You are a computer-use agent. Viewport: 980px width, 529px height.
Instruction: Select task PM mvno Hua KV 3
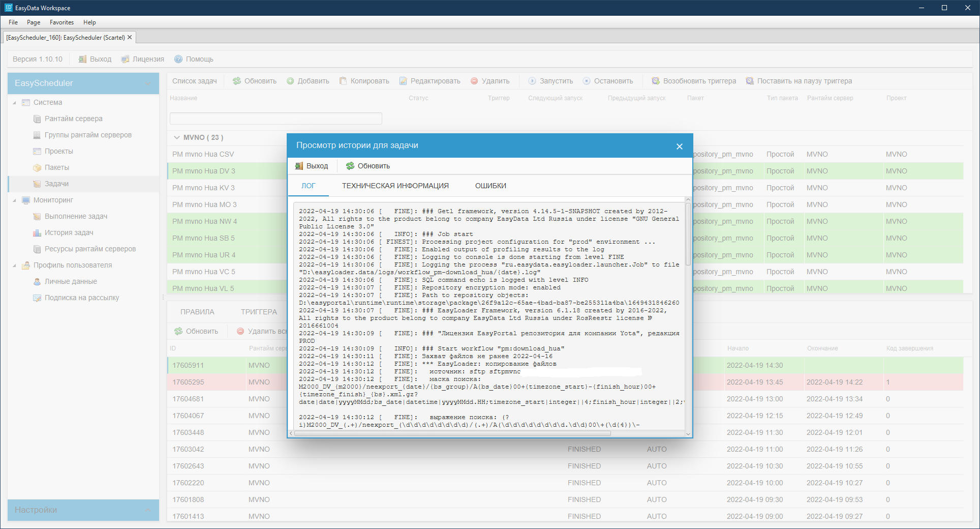coord(203,188)
